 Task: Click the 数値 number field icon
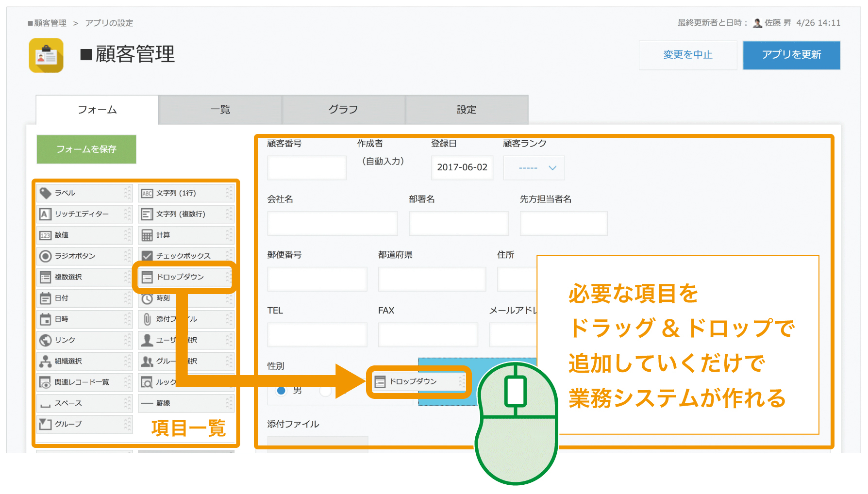[46, 235]
